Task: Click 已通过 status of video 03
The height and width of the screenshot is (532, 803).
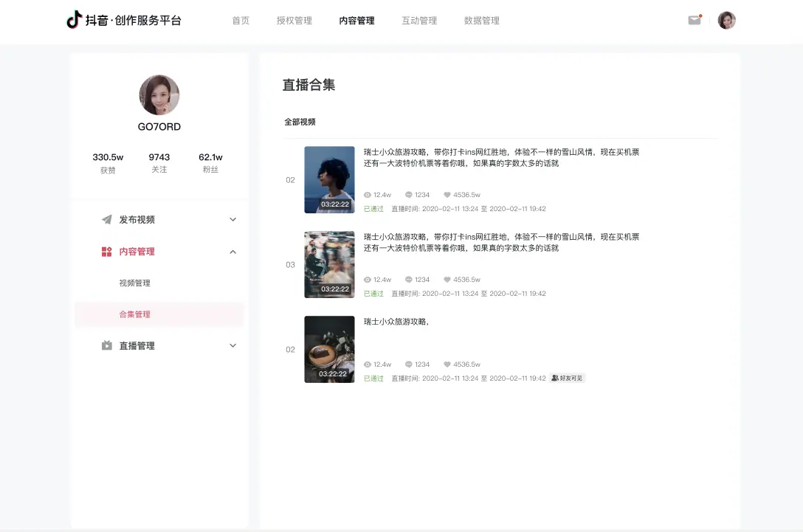Action: 373,294
